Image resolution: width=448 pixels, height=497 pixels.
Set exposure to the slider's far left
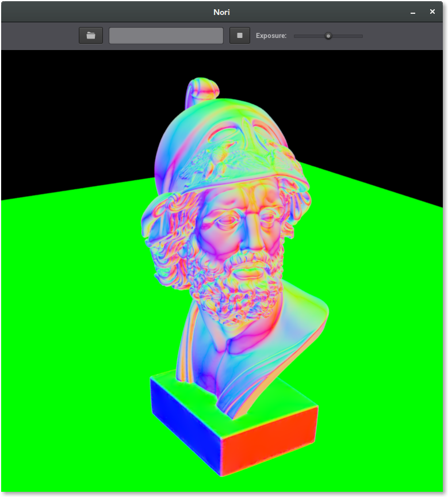(295, 36)
